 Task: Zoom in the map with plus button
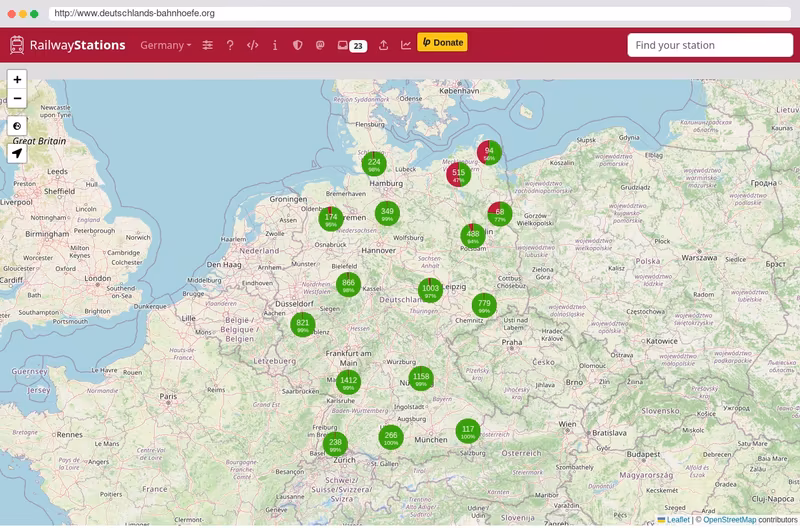click(17, 80)
